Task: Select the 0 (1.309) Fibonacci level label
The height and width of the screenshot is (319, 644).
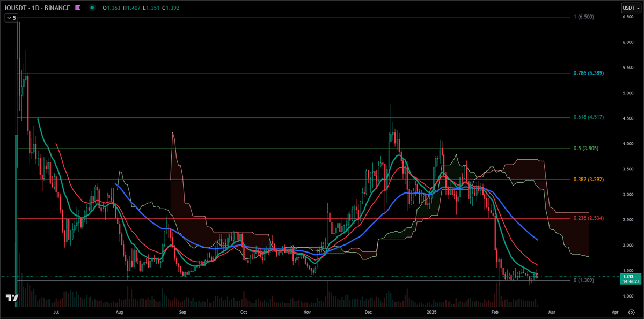Action: coord(584,280)
